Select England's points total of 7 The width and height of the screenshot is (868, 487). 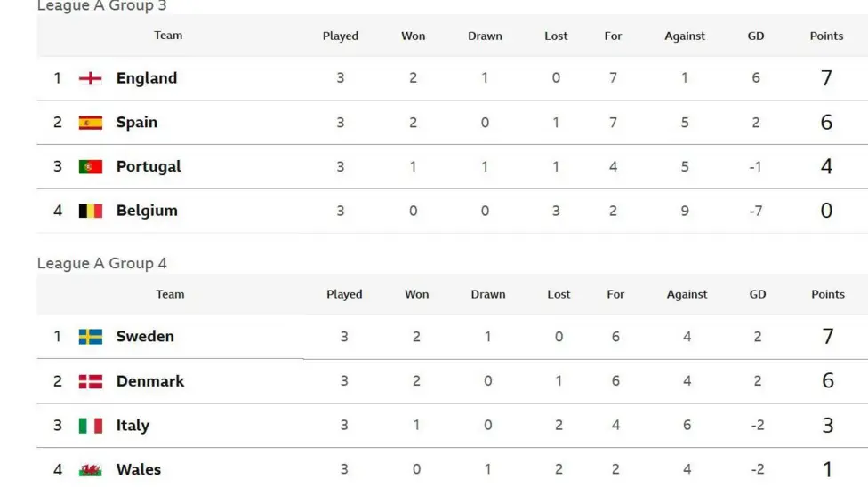click(826, 78)
